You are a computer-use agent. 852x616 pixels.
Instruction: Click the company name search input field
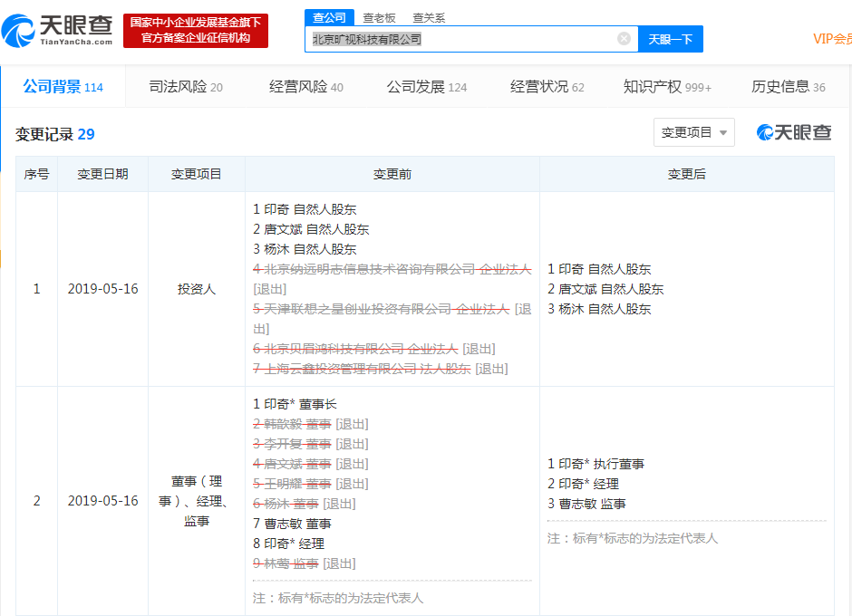click(462, 39)
